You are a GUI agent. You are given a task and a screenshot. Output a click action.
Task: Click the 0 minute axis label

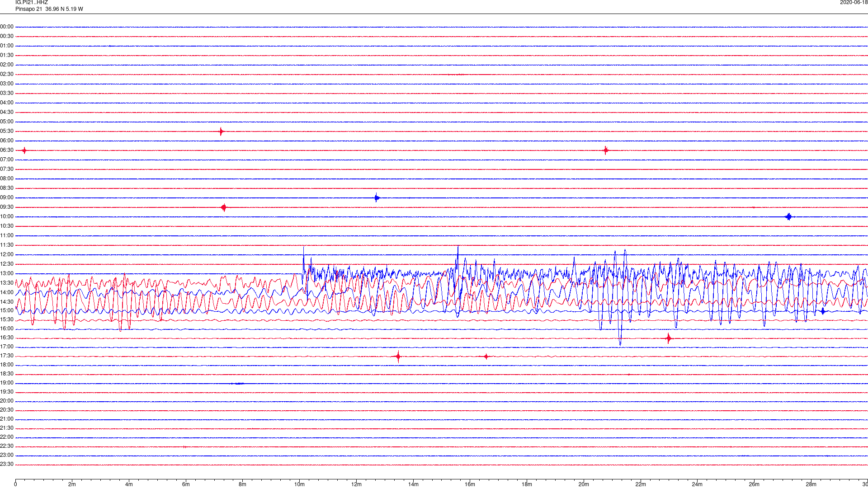15,484
